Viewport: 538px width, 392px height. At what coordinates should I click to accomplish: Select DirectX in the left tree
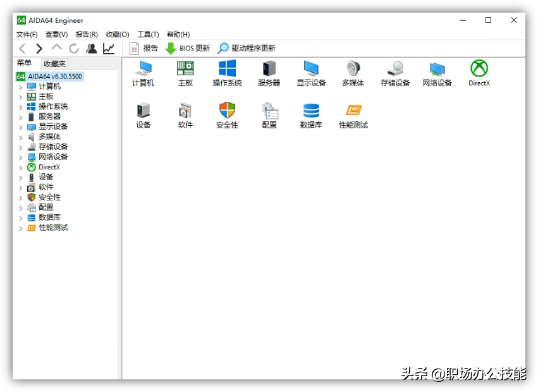click(x=49, y=167)
